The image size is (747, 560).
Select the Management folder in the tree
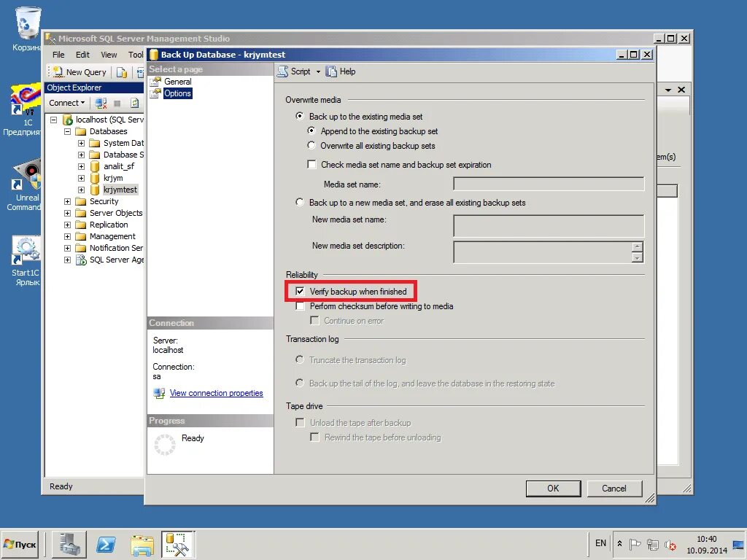click(112, 236)
